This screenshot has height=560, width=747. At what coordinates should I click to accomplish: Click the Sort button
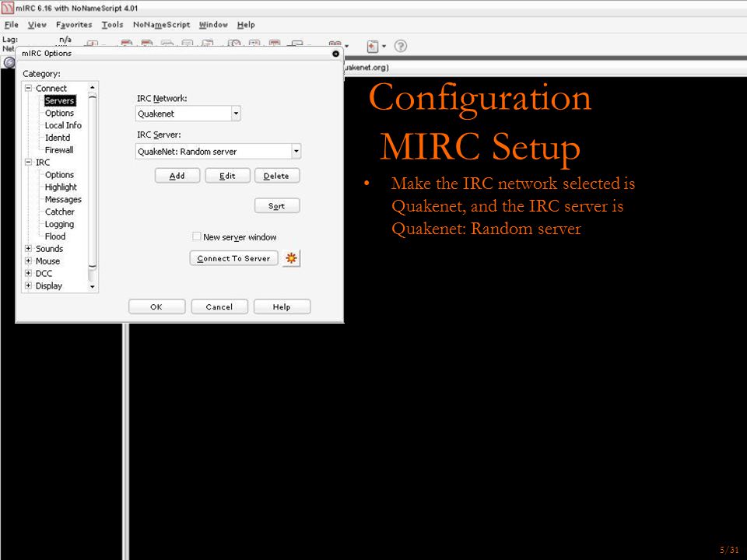[277, 205]
